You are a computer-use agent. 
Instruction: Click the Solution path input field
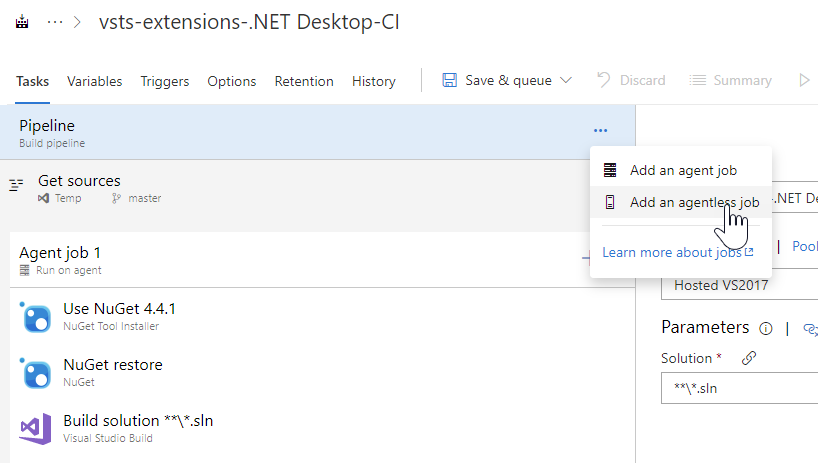coord(740,388)
